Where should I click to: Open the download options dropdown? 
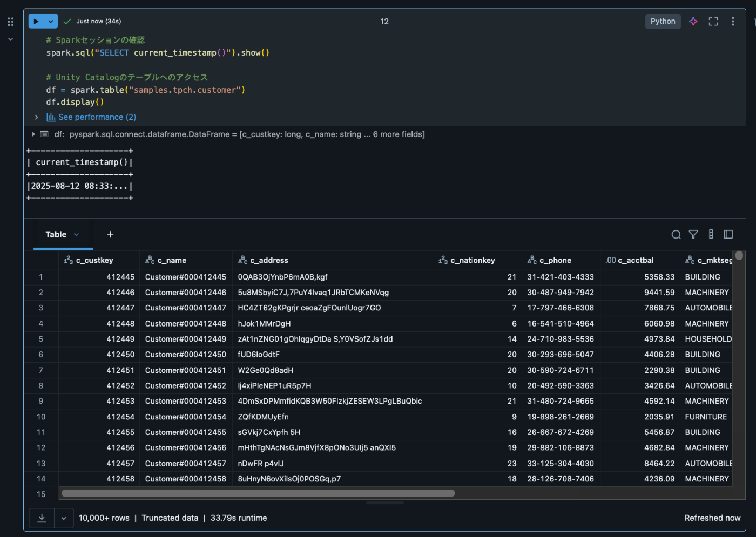pos(64,518)
